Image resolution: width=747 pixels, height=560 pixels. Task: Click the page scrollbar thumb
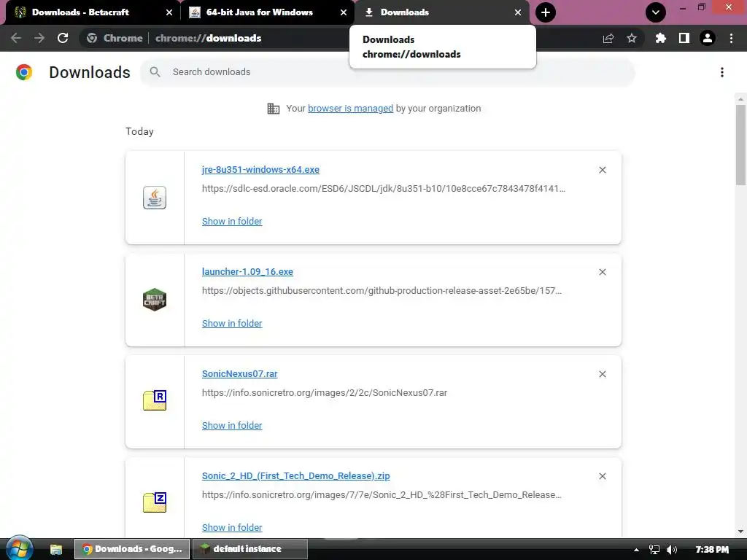pyautogui.click(x=740, y=145)
